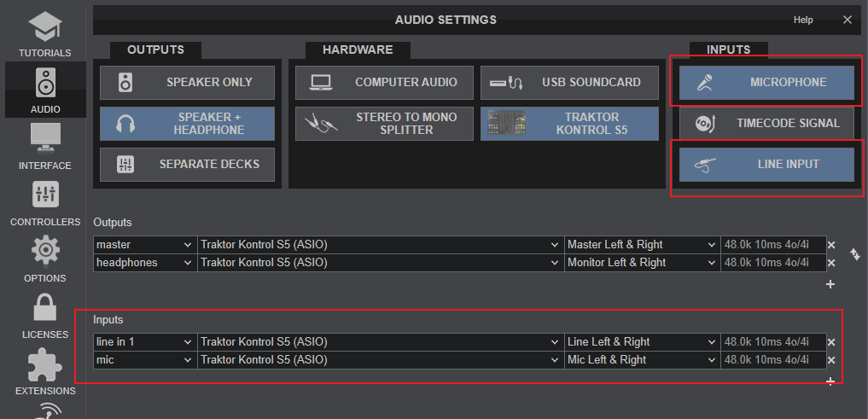This screenshot has height=419, width=868.
Task: Enable the Timecode Signal input
Action: (766, 124)
